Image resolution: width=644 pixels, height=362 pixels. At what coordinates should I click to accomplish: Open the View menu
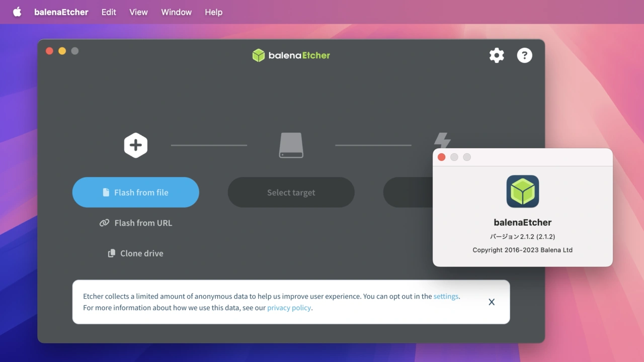[138, 12]
